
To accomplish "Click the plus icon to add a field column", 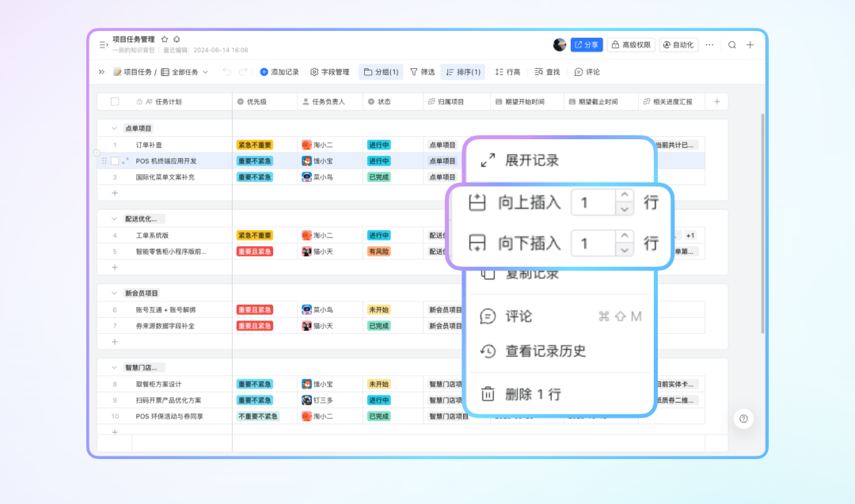I will [717, 102].
